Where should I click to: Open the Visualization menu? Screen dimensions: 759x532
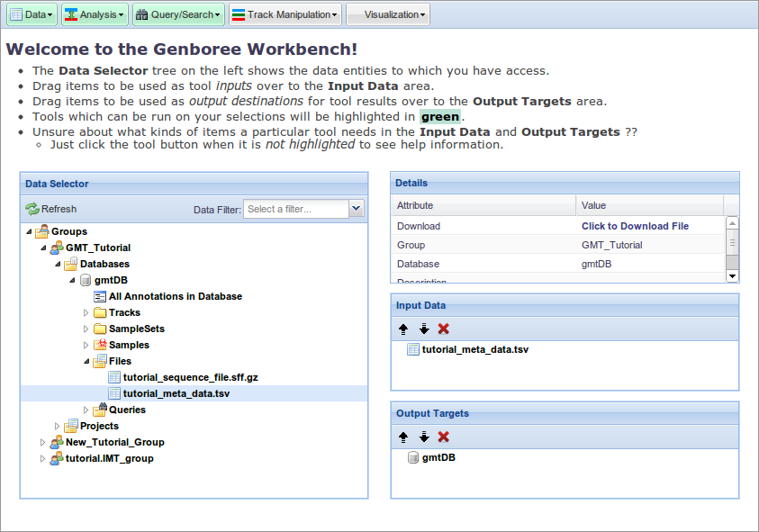pyautogui.click(x=388, y=14)
